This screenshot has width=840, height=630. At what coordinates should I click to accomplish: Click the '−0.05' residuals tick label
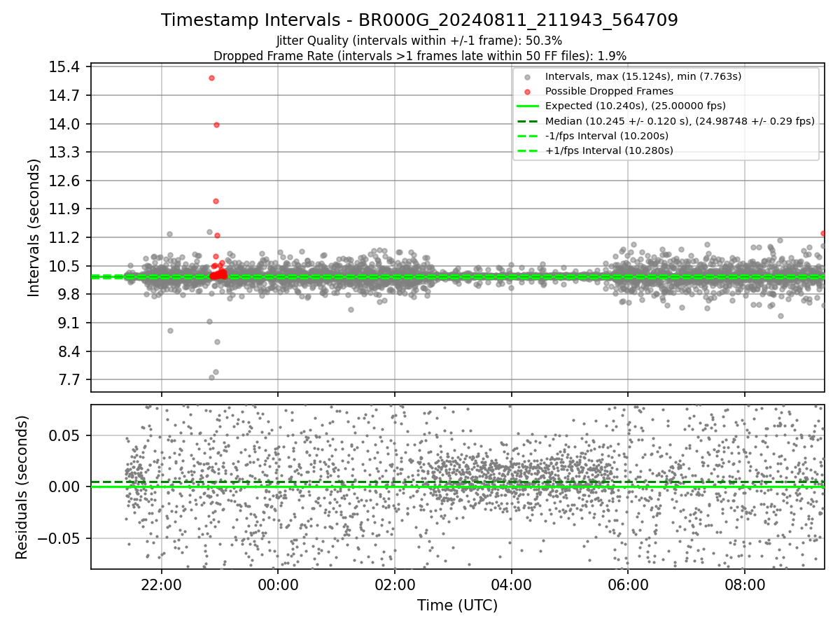(58, 538)
